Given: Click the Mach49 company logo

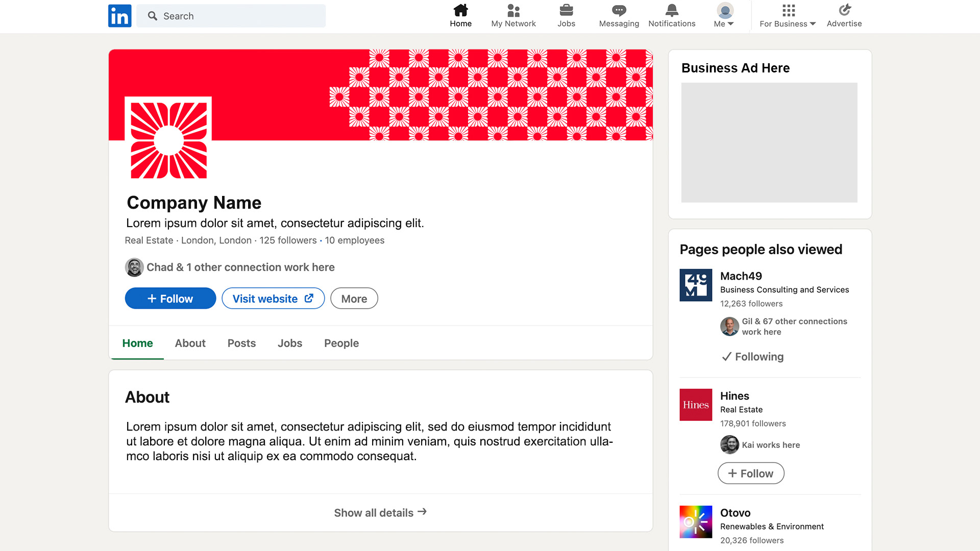Looking at the screenshot, I should (x=696, y=285).
